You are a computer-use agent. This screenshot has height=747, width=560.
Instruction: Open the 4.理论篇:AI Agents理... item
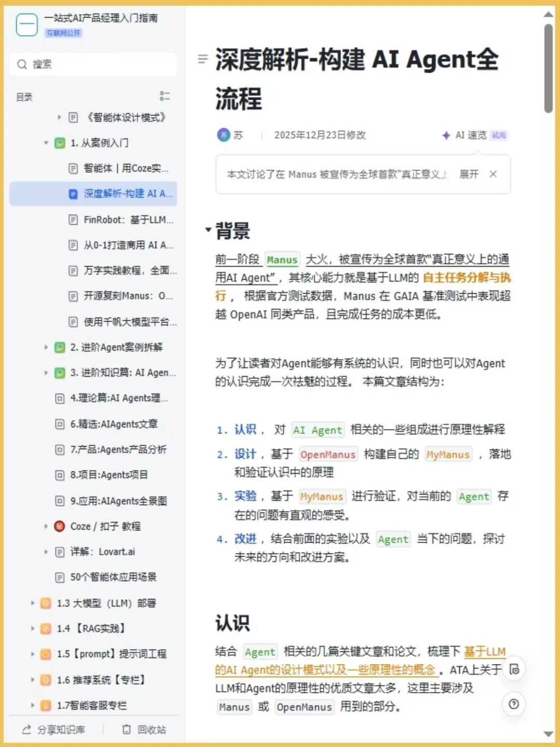pyautogui.click(x=111, y=398)
